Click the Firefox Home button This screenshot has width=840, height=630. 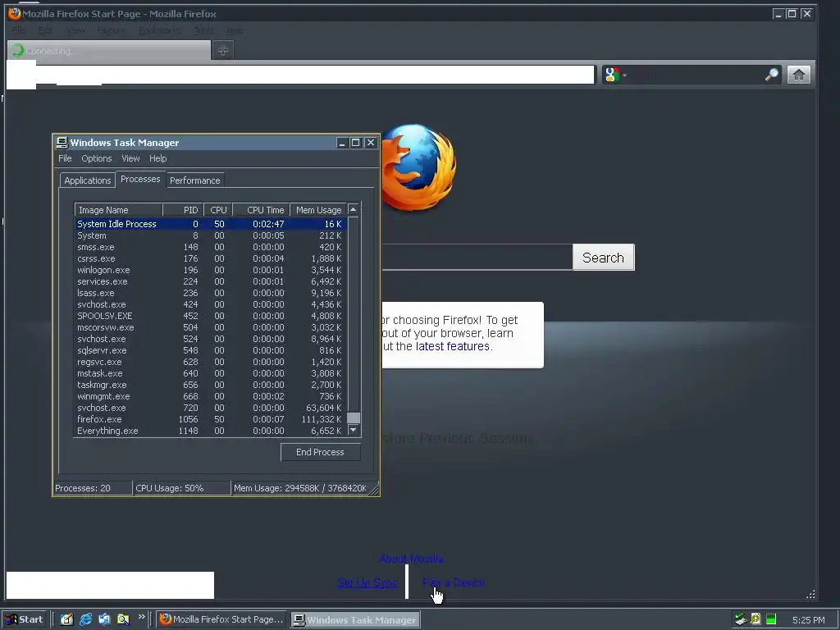pyautogui.click(x=798, y=75)
